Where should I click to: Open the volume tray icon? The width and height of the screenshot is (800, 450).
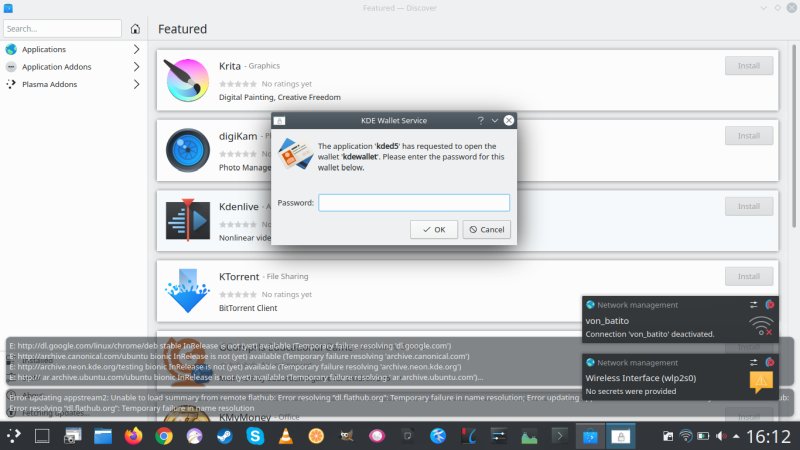click(720, 436)
